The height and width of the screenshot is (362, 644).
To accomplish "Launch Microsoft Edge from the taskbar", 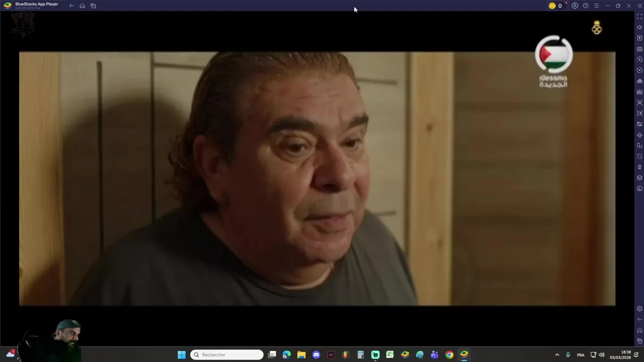I will (x=287, y=355).
